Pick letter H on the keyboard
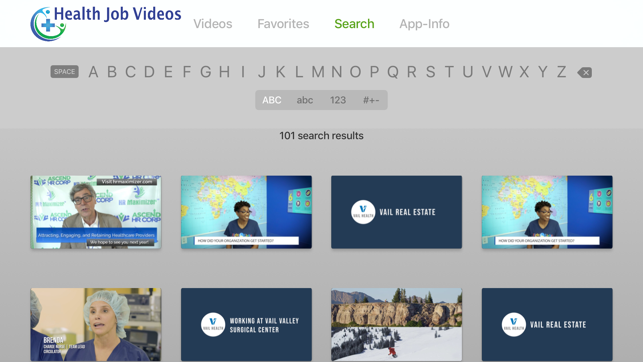 pyautogui.click(x=224, y=72)
